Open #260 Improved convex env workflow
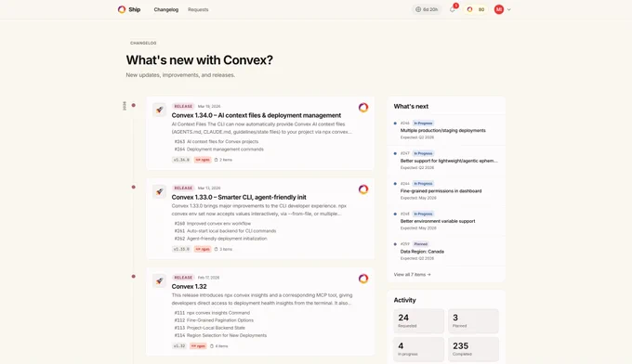632x364 pixels. click(213, 224)
